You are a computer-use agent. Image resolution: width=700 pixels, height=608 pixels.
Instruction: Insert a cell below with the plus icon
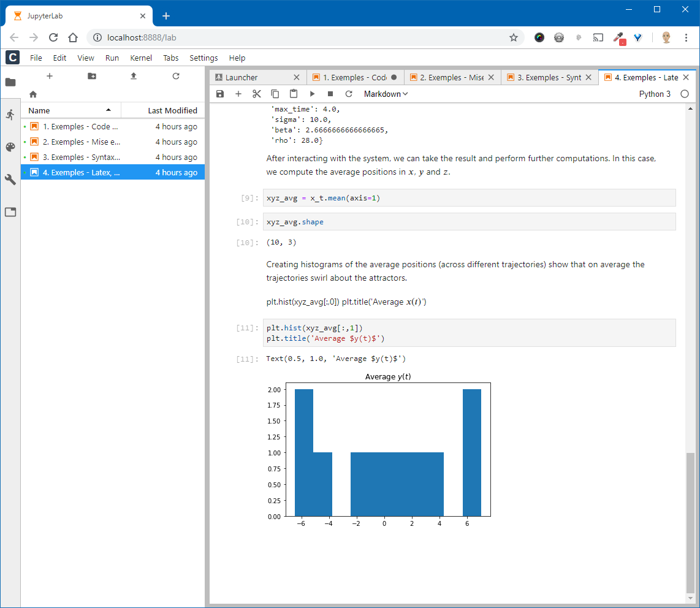click(x=238, y=94)
